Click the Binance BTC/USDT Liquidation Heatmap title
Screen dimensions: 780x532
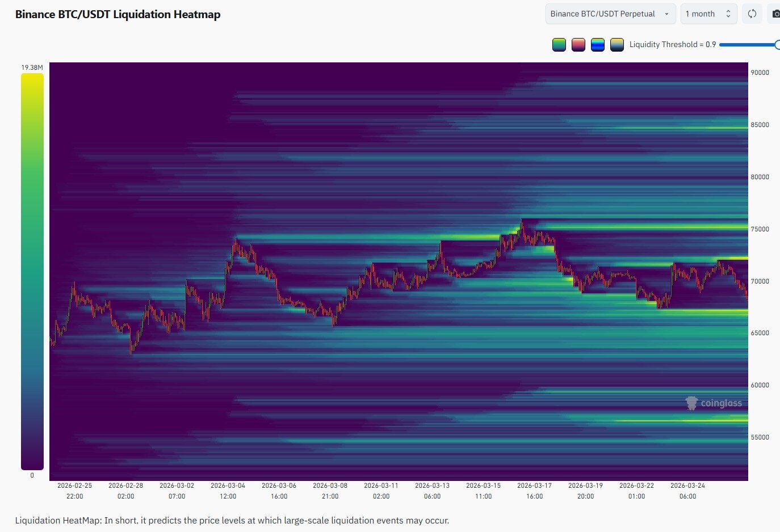point(118,15)
